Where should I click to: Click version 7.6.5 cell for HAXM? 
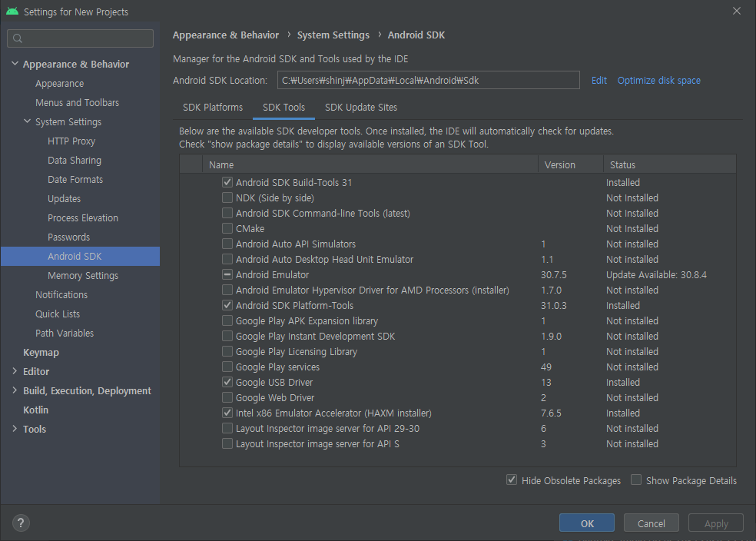[551, 413]
